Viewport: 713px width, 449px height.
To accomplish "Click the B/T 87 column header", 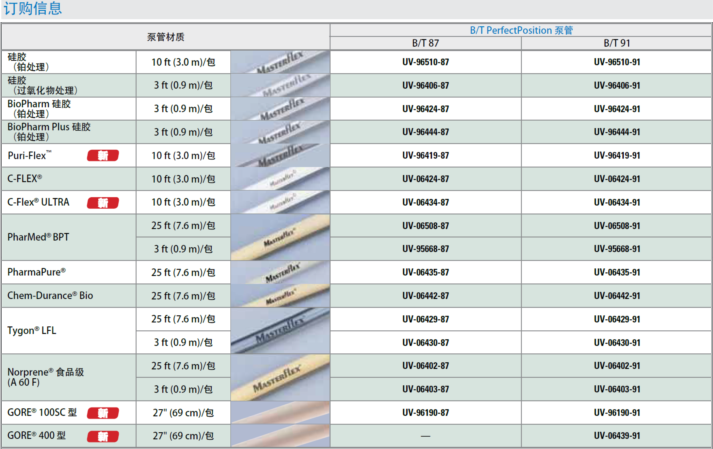I will click(x=426, y=43).
